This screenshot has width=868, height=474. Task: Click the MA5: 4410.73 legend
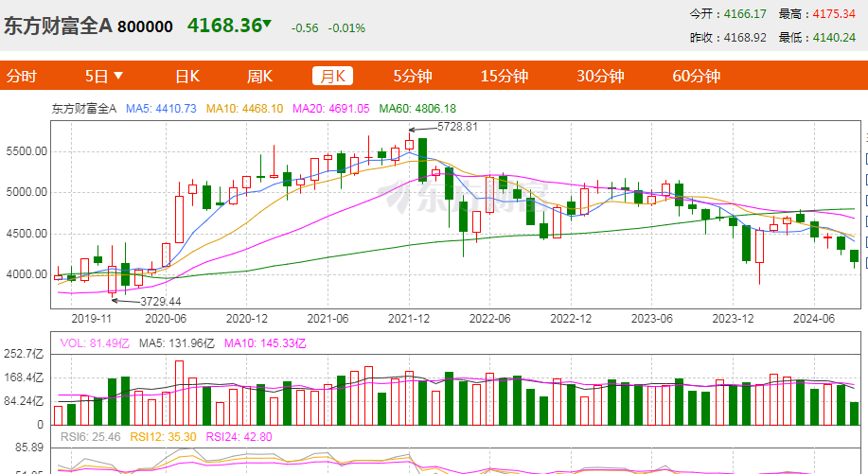[x=161, y=109]
